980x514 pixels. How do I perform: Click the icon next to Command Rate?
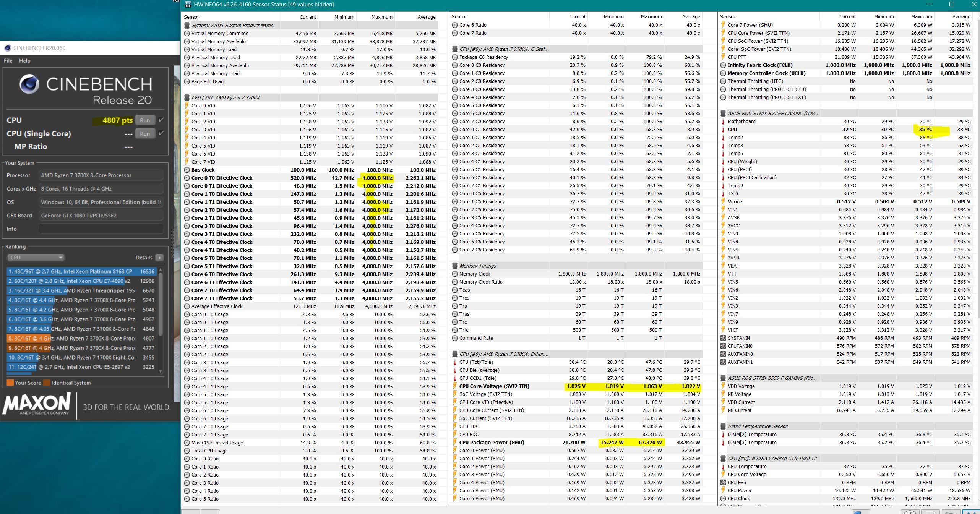click(x=455, y=338)
